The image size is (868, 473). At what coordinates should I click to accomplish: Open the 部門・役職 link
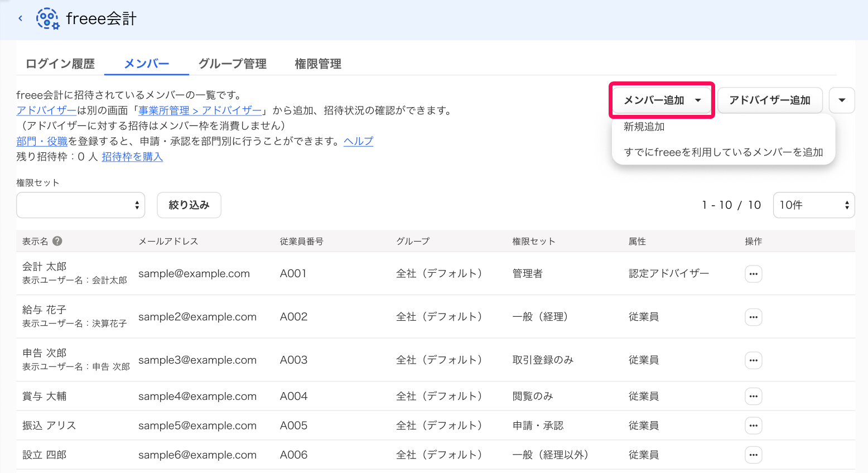(x=42, y=141)
